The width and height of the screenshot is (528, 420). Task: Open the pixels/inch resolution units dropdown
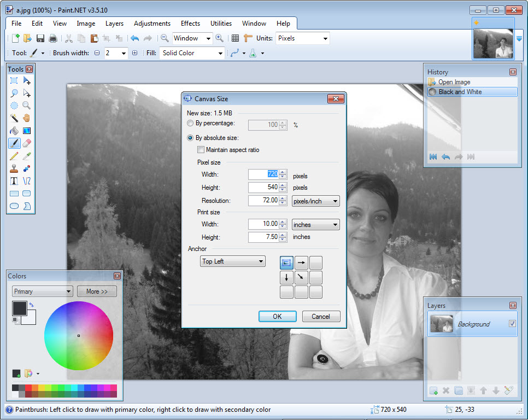315,201
